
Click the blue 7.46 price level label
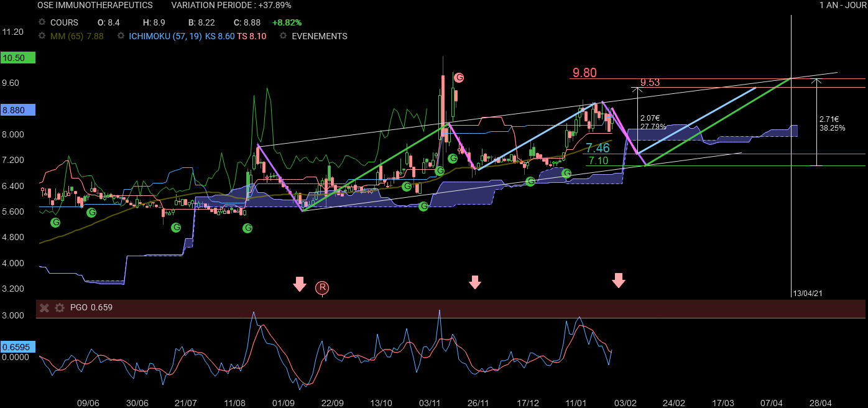click(x=598, y=148)
